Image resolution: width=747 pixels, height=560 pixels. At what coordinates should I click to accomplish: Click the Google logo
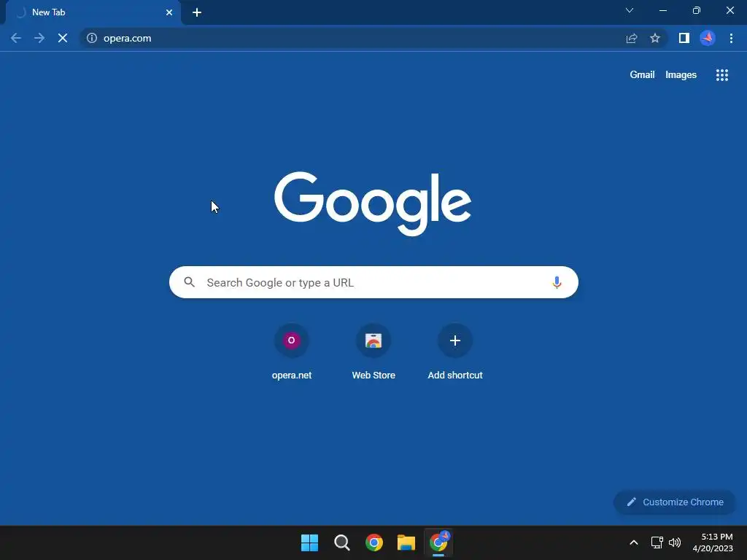coord(373,203)
